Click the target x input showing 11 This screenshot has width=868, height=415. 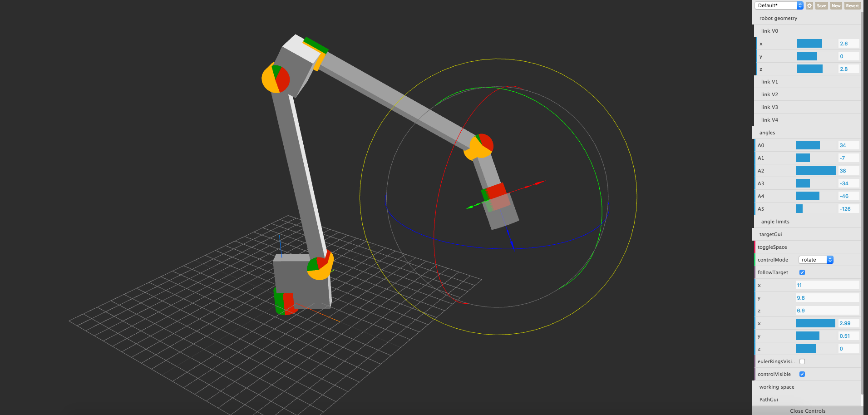coord(827,285)
